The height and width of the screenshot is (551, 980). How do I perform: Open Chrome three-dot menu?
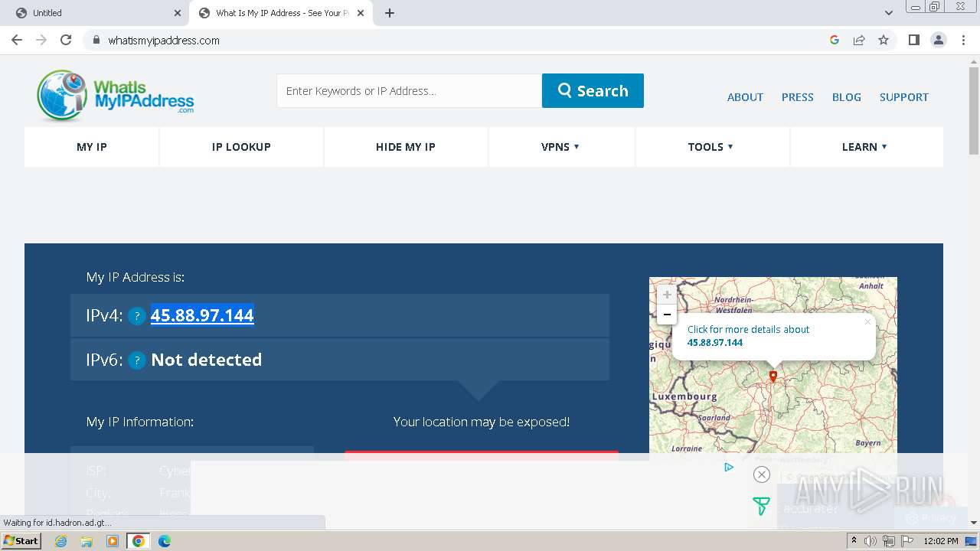point(963,40)
